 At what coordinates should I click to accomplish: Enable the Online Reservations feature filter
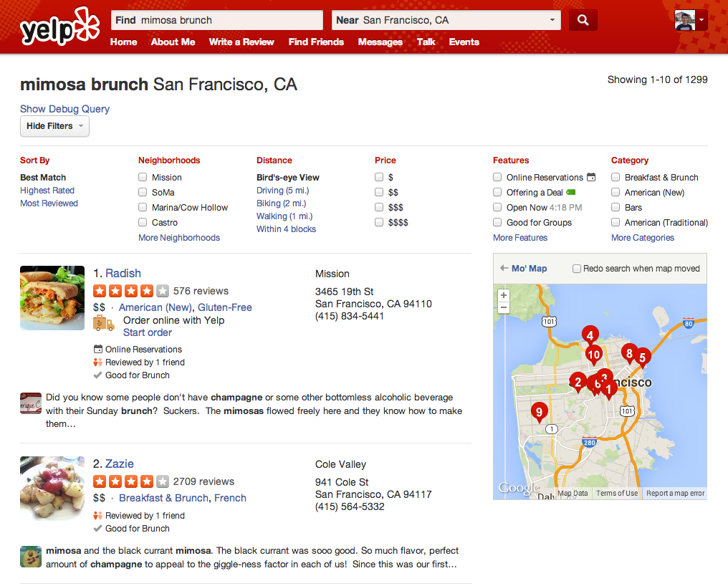pos(497,177)
